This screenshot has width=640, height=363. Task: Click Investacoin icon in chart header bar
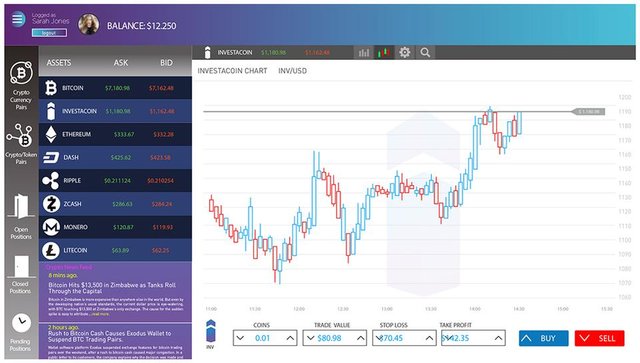(x=207, y=53)
